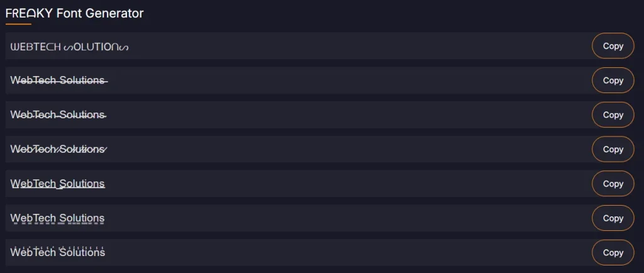Copy the WebTech Solutions text with dots above
Viewport: 644px width, 273px height.
(x=613, y=252)
